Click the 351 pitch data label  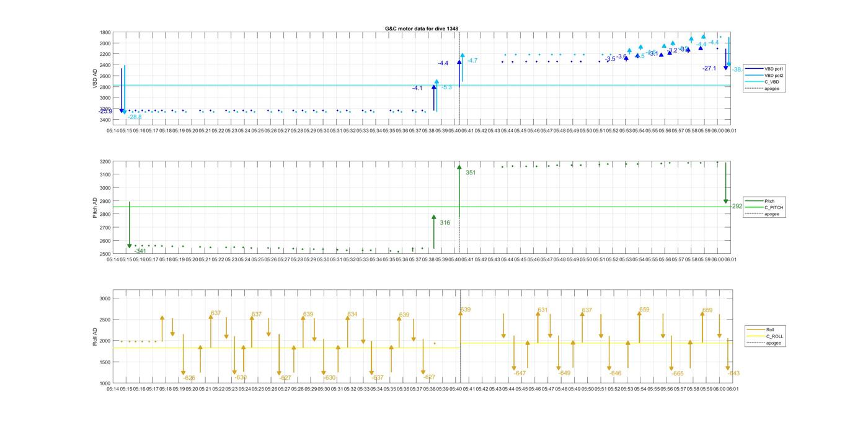tap(471, 172)
